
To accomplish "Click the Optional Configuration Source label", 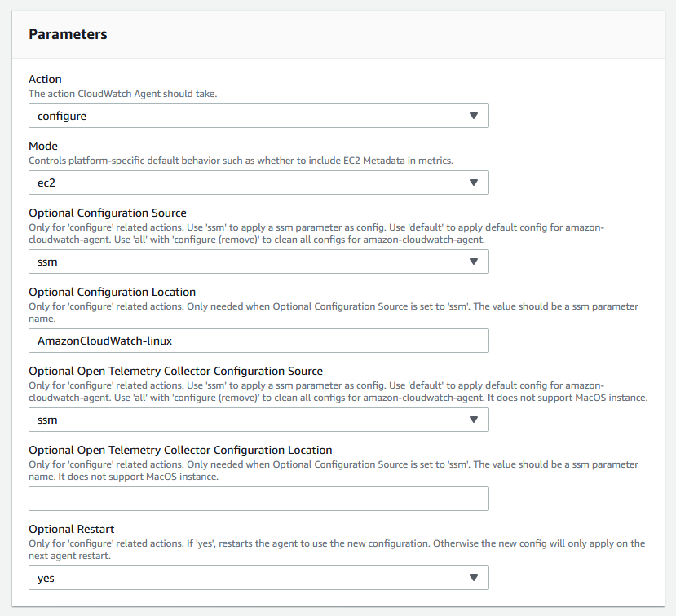I will (x=108, y=213).
